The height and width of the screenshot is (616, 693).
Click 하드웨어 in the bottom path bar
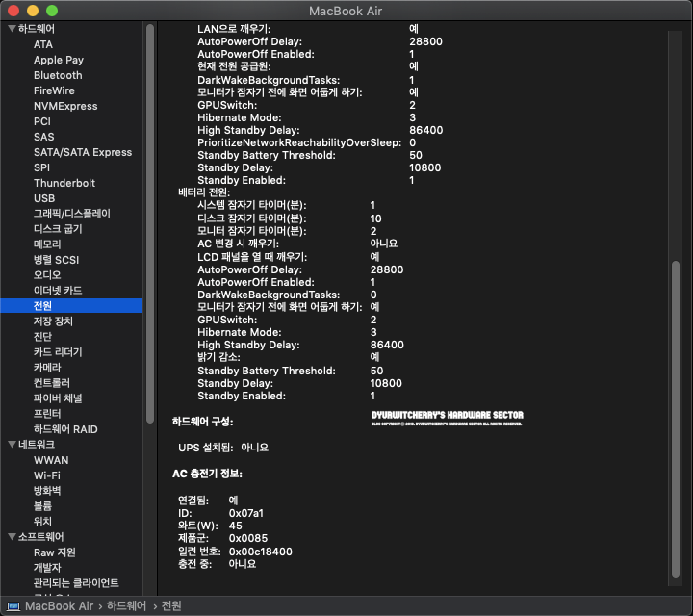pos(126,605)
